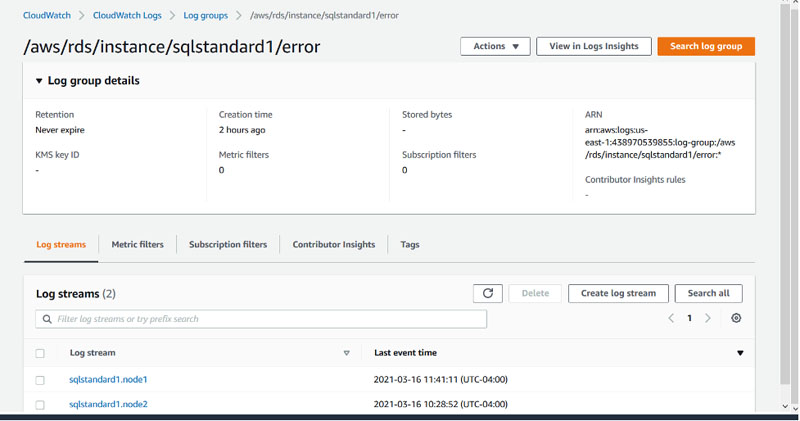Check the sqlstandard1.node1 row checkbox
This screenshot has width=800, height=421.
pyautogui.click(x=40, y=380)
